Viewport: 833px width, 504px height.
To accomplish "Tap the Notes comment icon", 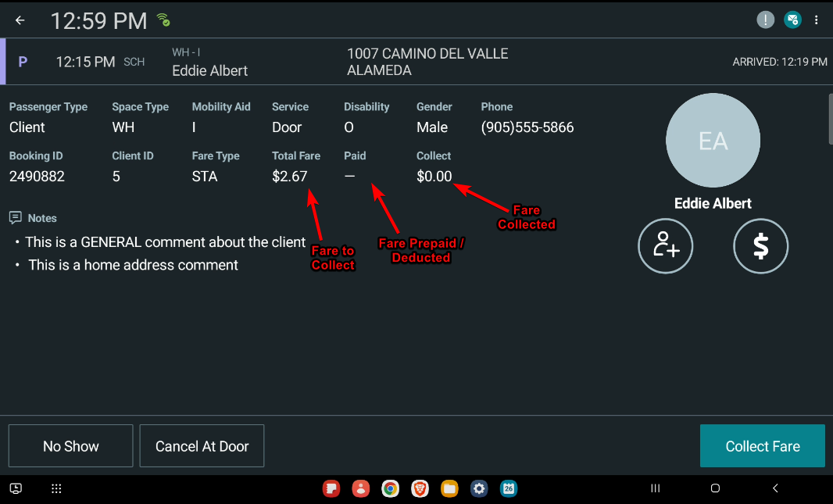I will (x=15, y=217).
